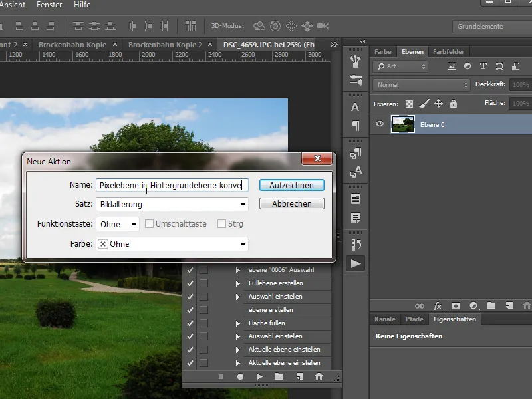This screenshot has height=399, width=532.
Task: Lock transparent pixels icon
Action: click(410, 104)
